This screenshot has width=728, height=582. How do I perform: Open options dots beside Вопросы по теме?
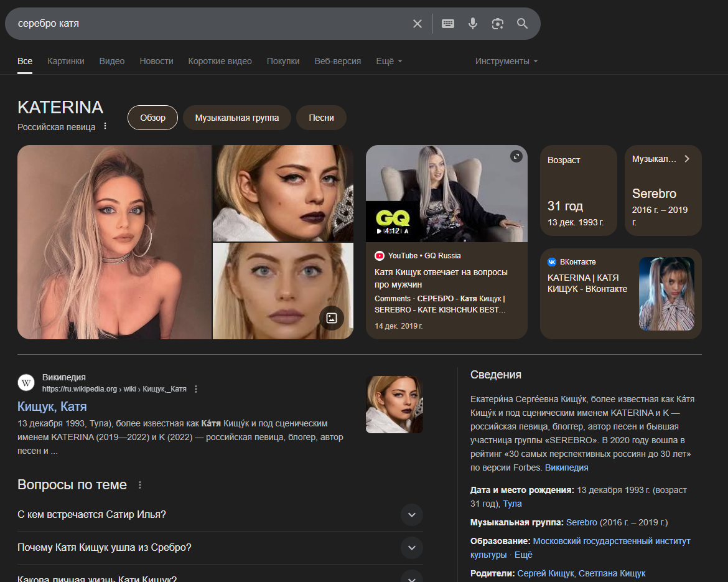coord(140,485)
